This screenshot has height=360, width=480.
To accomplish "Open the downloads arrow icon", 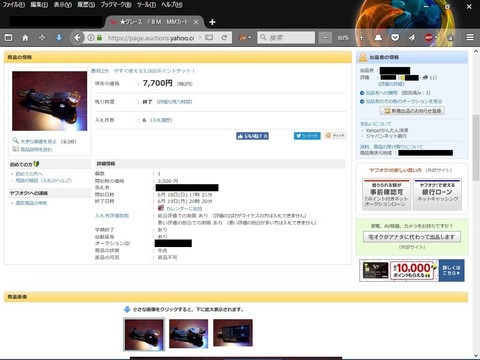I will (x=59, y=38).
